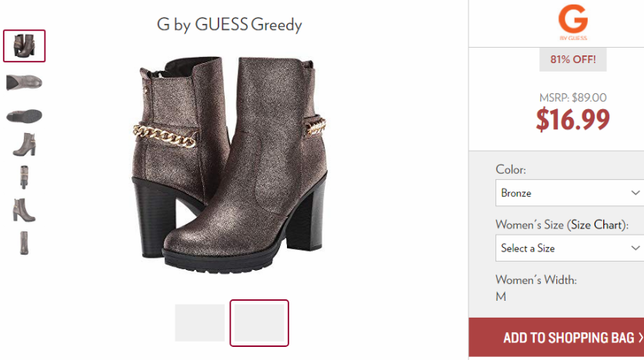Choose the first gray color swatch
Screen dimensions: 644x360
[x=199, y=322]
